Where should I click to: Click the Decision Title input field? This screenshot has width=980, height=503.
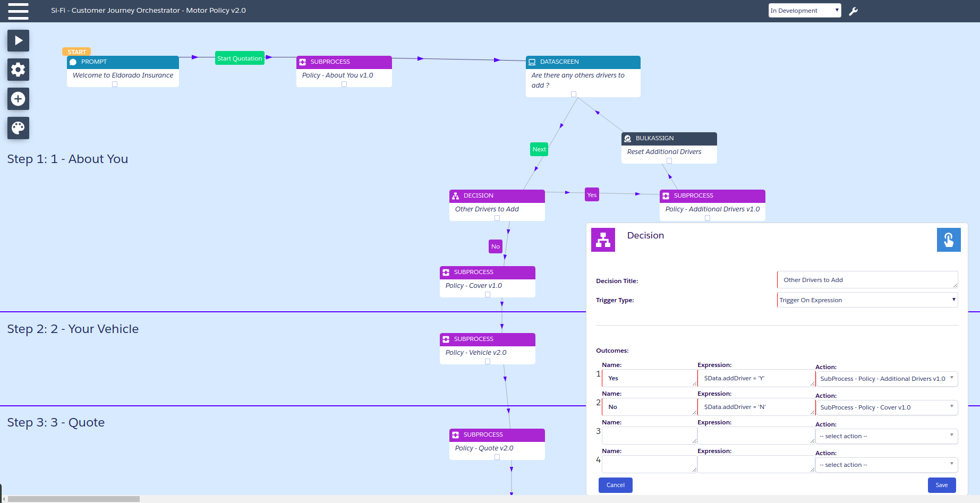(x=867, y=280)
